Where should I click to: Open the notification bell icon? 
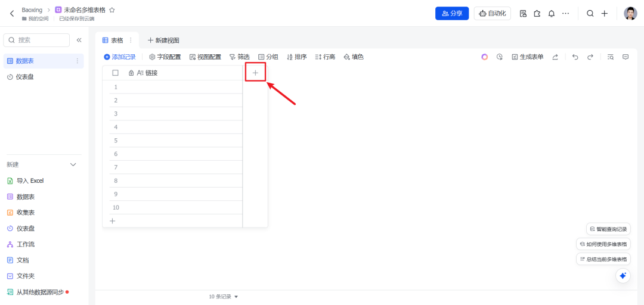pyautogui.click(x=552, y=14)
